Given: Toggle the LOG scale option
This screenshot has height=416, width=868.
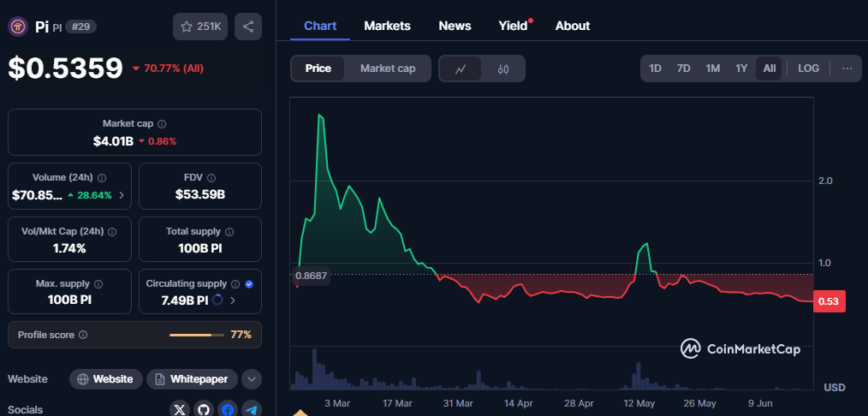Looking at the screenshot, I should click(x=808, y=68).
